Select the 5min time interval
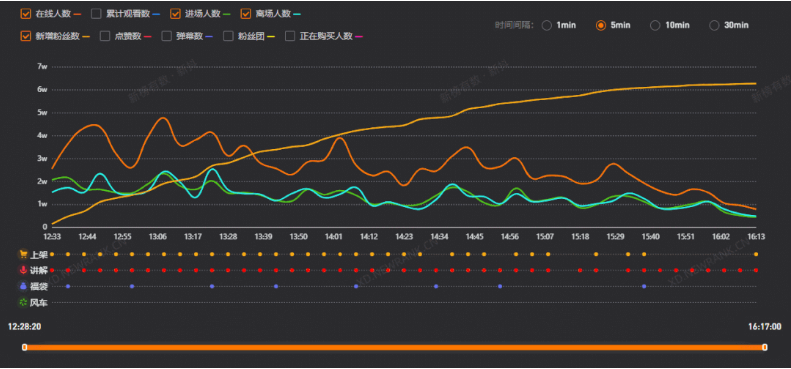 point(601,25)
